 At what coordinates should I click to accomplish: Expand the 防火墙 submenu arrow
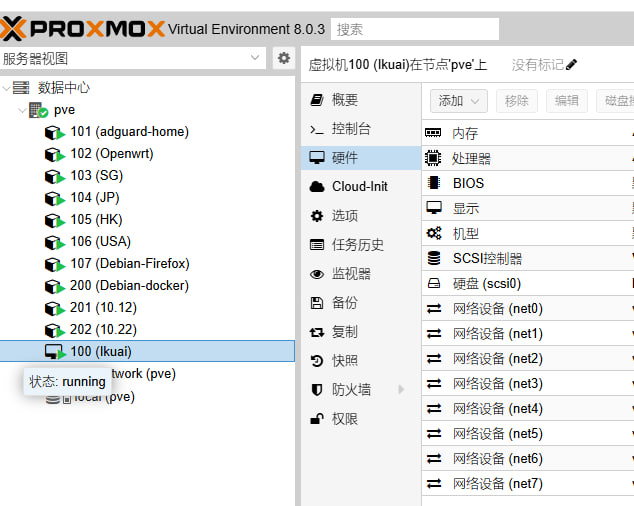(401, 389)
